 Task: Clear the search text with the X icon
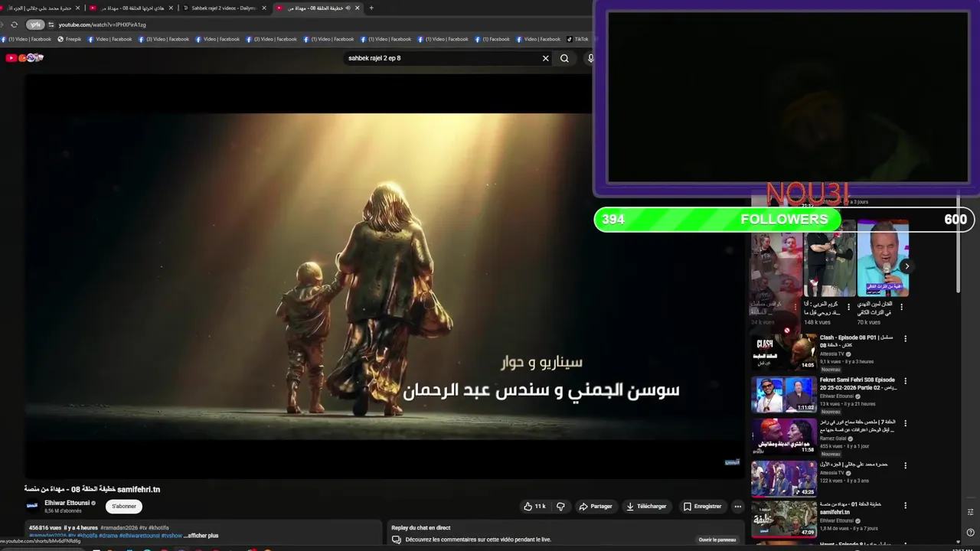pos(546,58)
